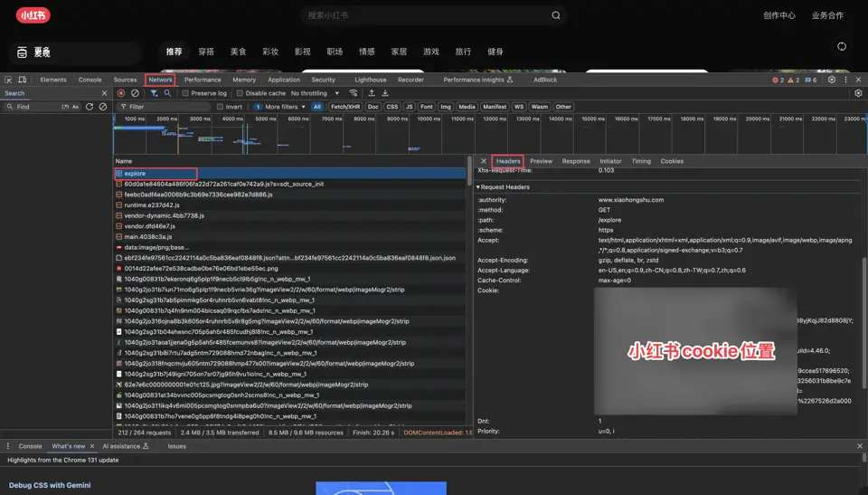This screenshot has height=495, width=868.
Task: Open the Response tab
Action: pos(576,161)
